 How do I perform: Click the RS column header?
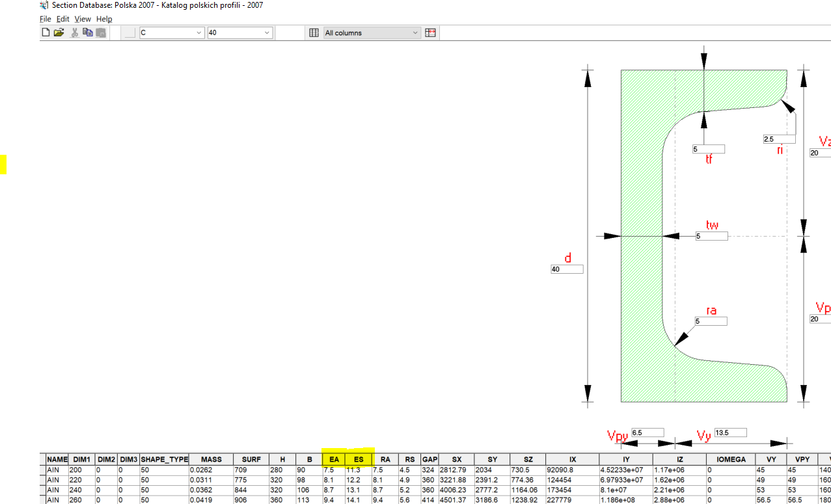click(x=409, y=459)
